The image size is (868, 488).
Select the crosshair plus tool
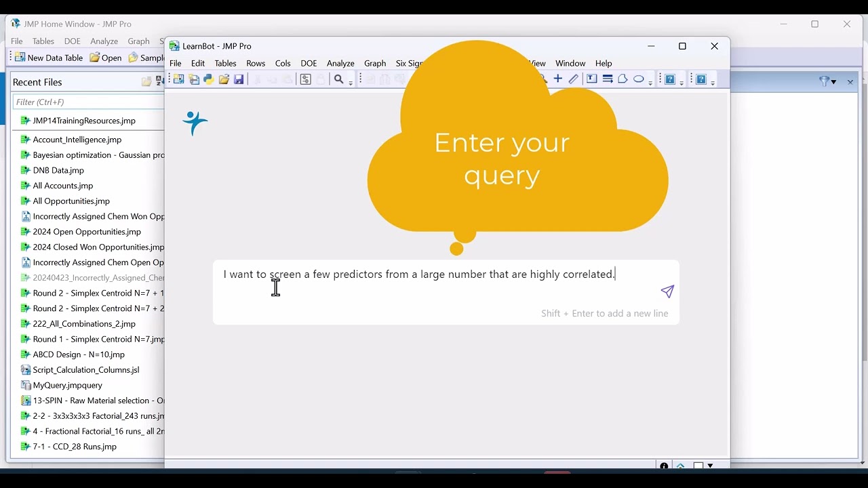coord(558,79)
